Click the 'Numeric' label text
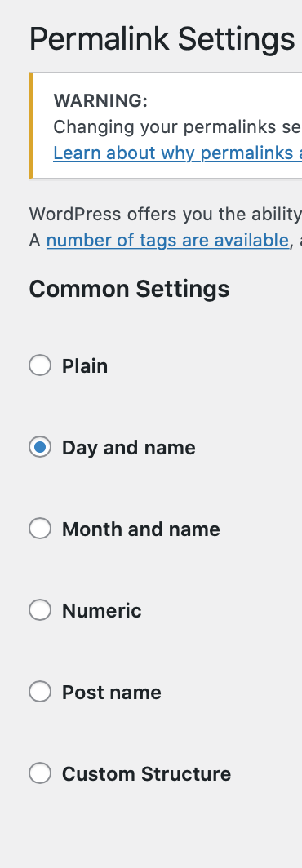This screenshot has height=868, width=302. coord(102,610)
